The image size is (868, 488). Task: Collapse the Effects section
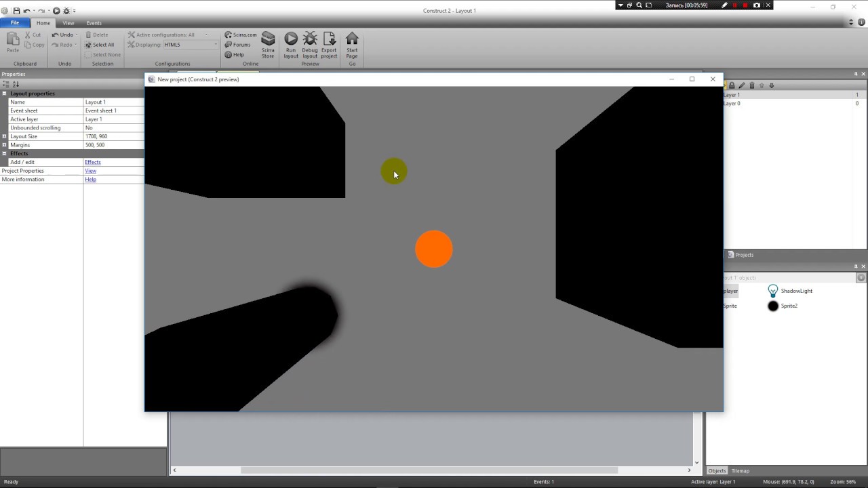tap(4, 154)
